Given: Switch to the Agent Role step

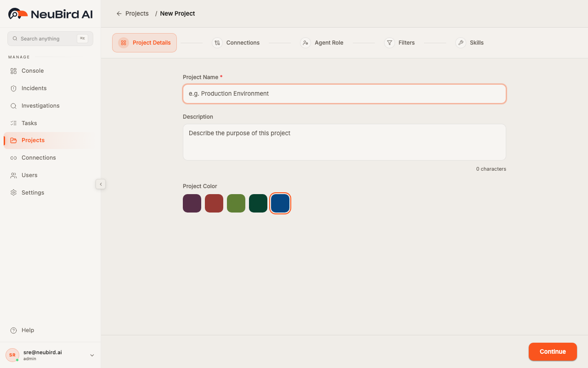Looking at the screenshot, I should (322, 42).
